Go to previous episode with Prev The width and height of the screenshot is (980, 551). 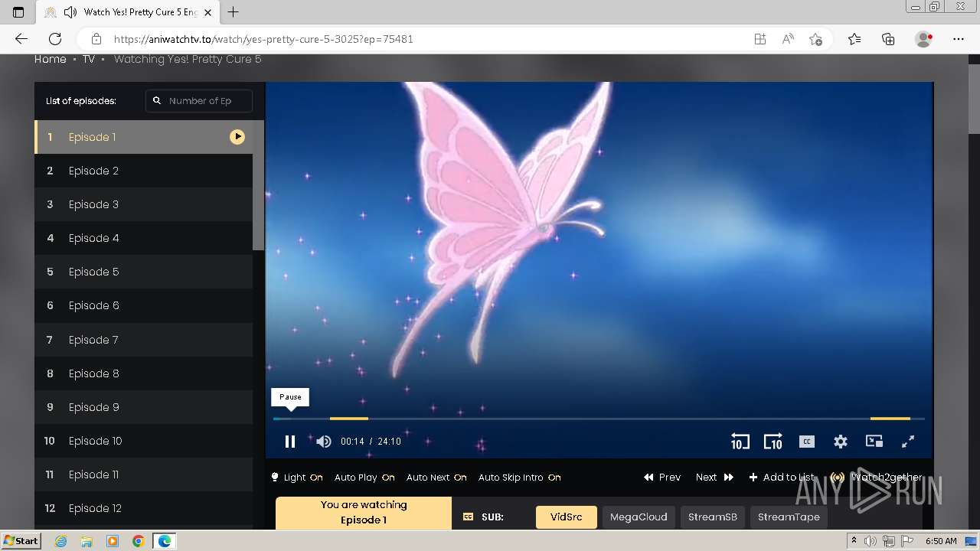(662, 478)
